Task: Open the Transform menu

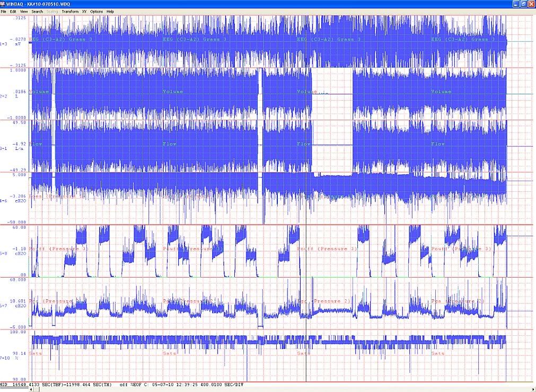Action: [70, 12]
